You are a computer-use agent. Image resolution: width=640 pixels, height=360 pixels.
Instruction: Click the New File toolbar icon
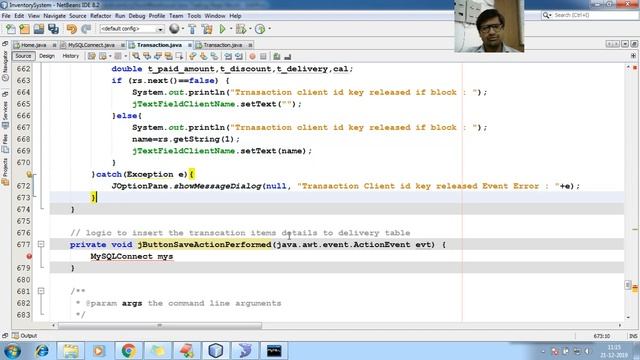[x=11, y=29]
